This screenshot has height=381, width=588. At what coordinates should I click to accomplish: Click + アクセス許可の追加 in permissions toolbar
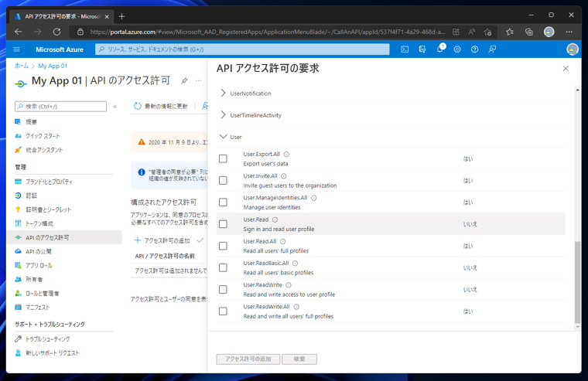162,240
